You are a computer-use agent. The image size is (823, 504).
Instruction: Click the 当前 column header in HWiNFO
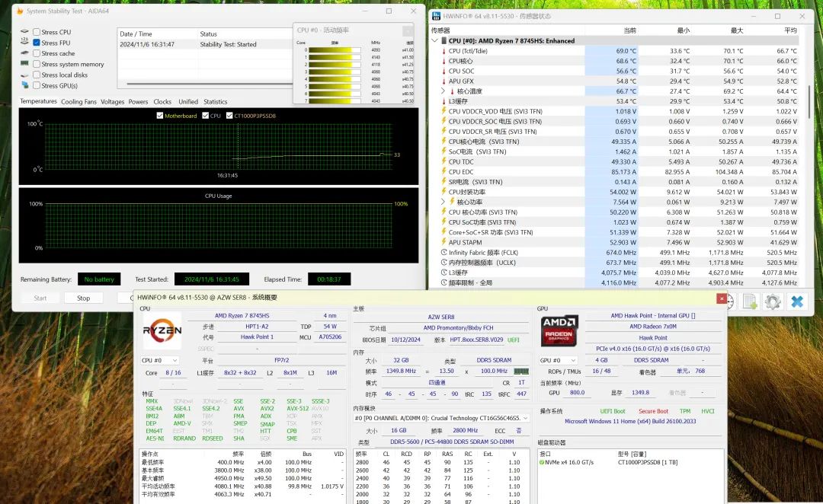pyautogui.click(x=629, y=30)
